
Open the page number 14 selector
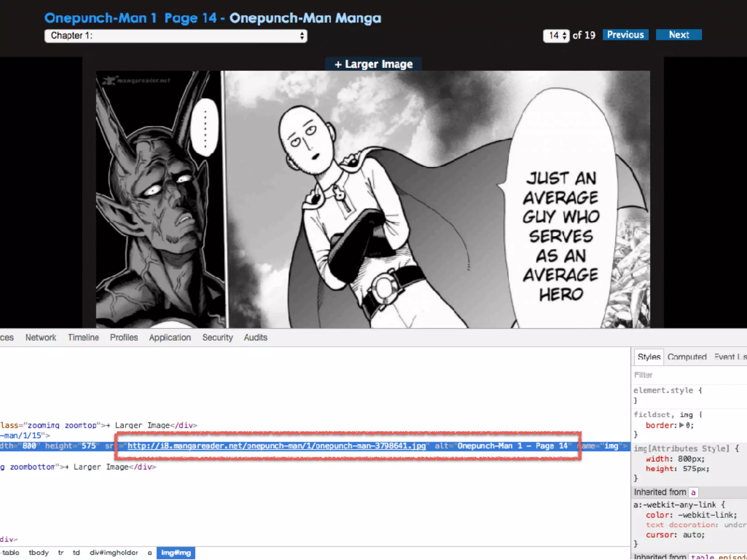point(556,36)
